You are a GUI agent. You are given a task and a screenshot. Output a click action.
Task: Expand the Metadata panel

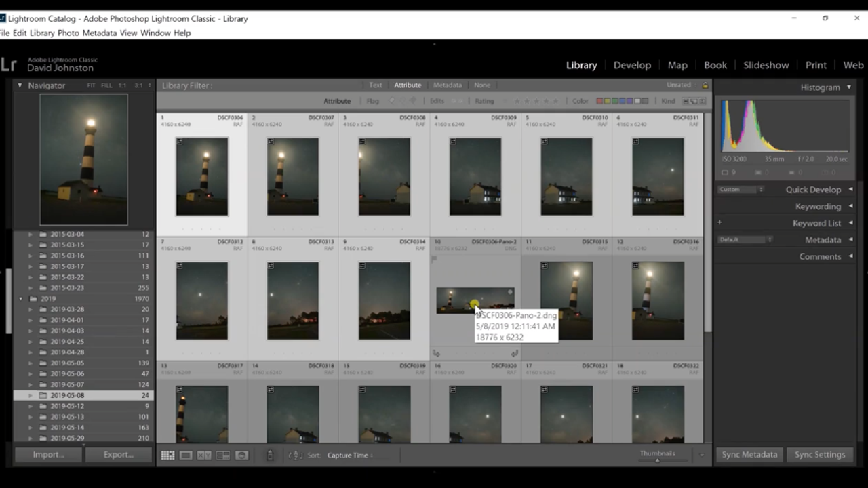pos(850,240)
